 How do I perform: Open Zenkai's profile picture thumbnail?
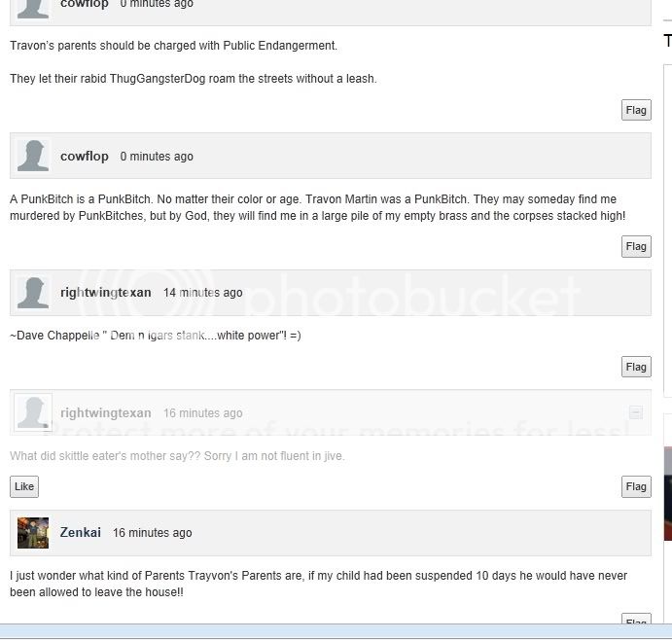pos(33,533)
